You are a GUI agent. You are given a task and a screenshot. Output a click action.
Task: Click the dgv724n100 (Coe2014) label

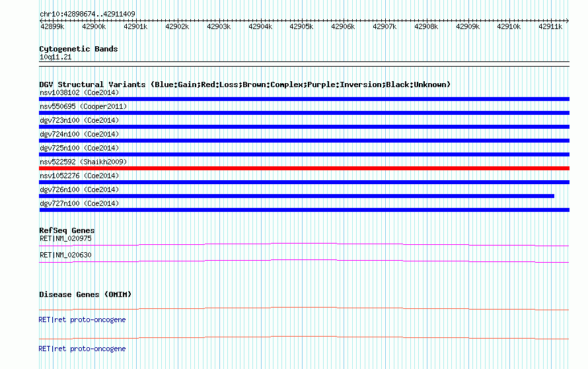tap(79, 134)
